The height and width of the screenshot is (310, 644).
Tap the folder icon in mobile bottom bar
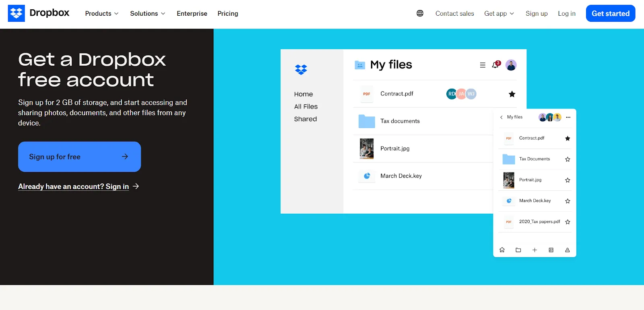tap(518, 250)
